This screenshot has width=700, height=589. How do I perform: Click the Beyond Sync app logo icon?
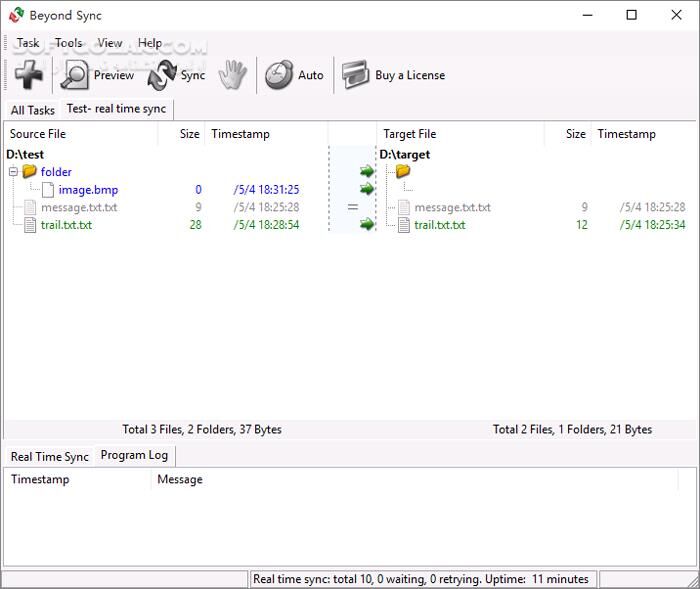pos(17,15)
